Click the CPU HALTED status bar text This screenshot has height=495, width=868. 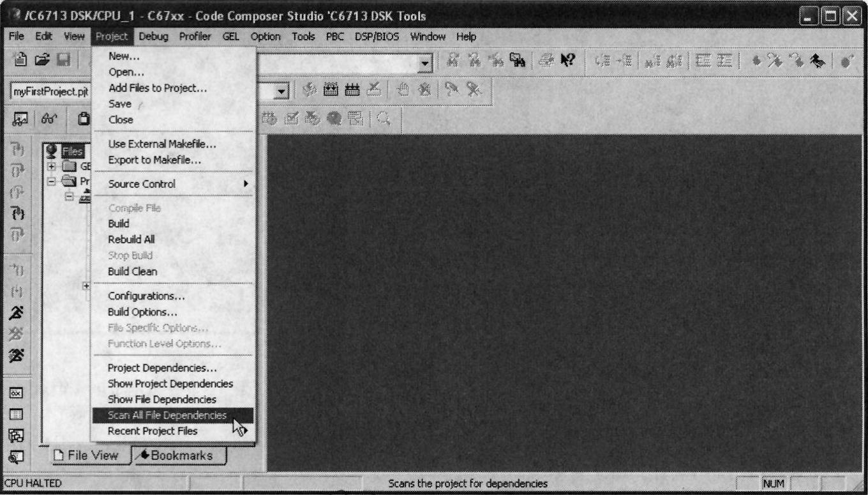pyautogui.click(x=33, y=484)
